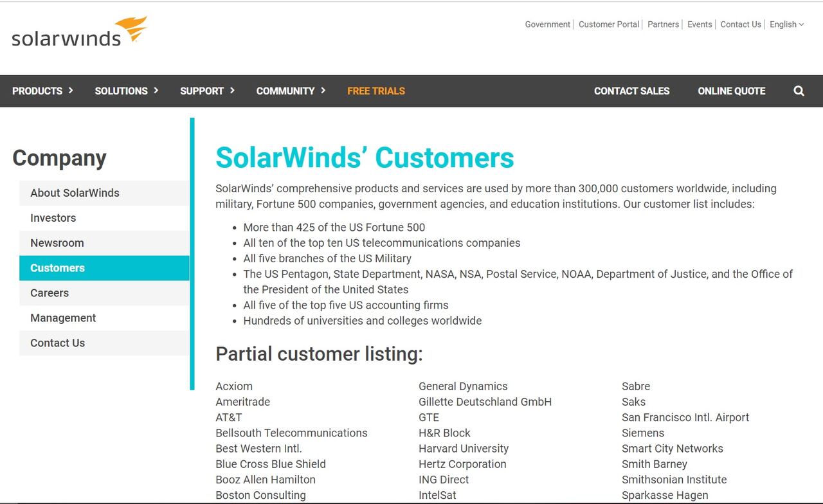Request an Online Quote
The height and width of the screenshot is (504, 823).
coord(731,91)
